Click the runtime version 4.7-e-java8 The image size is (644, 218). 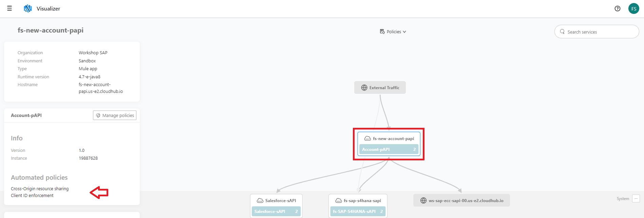[90, 77]
